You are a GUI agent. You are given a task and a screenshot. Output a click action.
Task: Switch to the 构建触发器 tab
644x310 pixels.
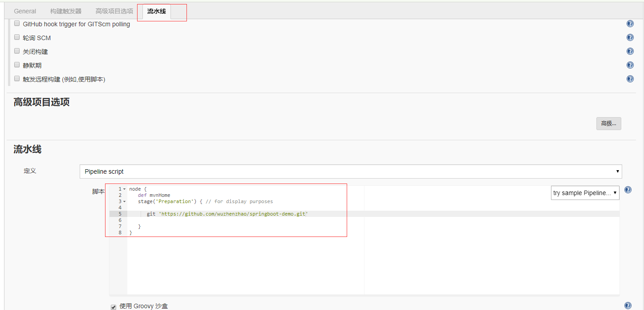point(66,11)
